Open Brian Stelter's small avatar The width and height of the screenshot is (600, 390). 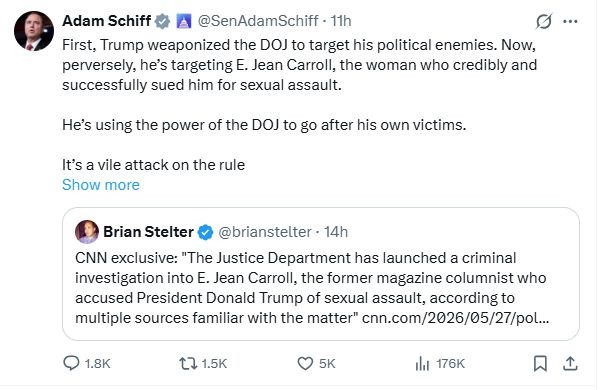tap(87, 232)
